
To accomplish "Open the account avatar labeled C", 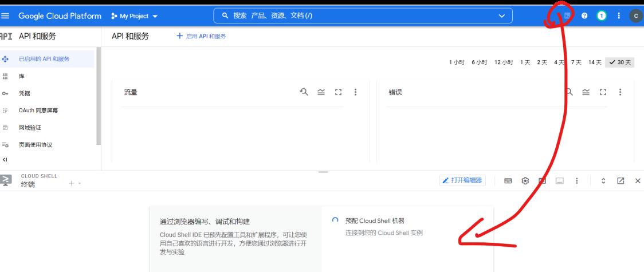I will tap(636, 16).
